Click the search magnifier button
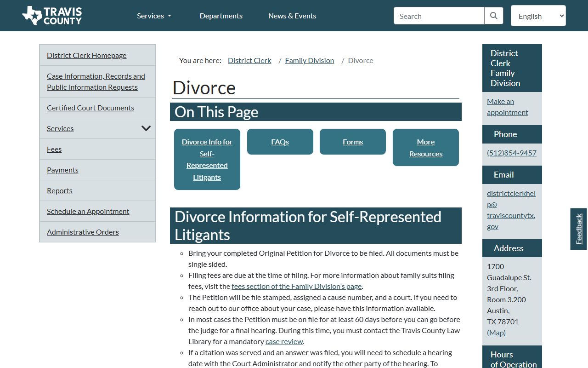Screen dimensions: 588x368 pos(494,16)
